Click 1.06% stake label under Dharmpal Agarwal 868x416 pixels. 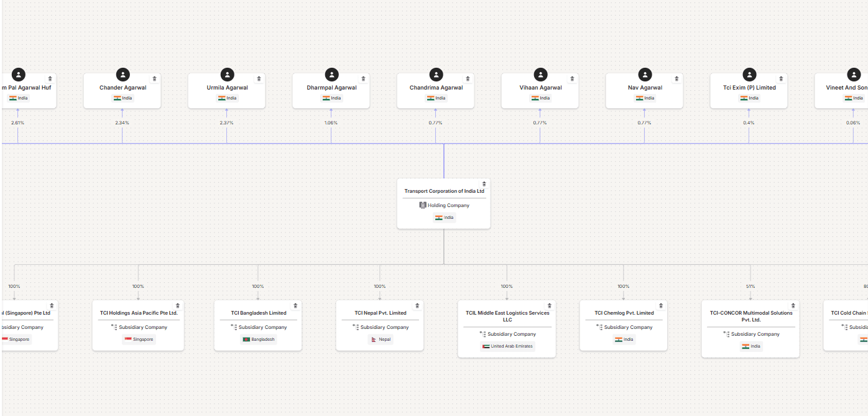[x=331, y=123]
